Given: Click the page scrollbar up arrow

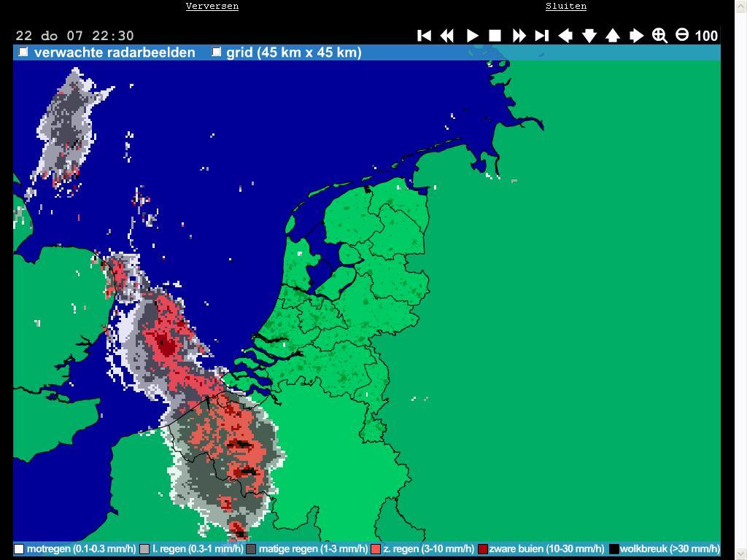Looking at the screenshot, I should tap(741, 6).
